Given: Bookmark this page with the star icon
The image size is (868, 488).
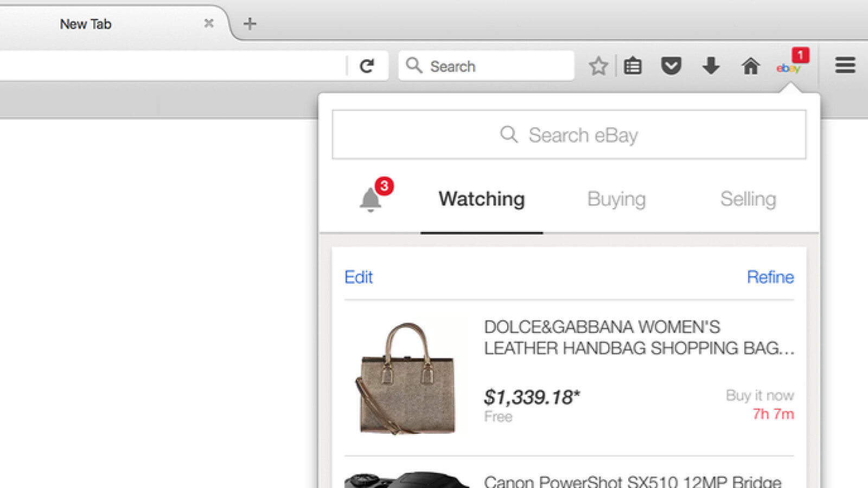Looking at the screenshot, I should pos(598,66).
